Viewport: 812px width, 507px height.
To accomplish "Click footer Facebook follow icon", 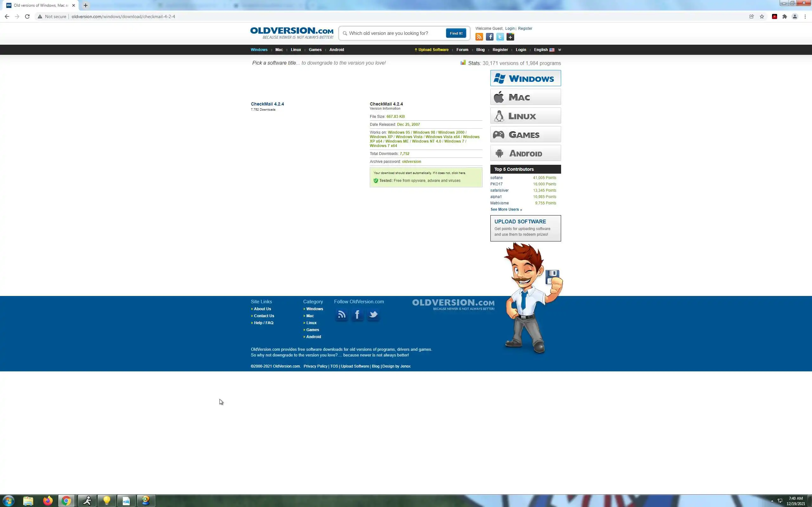I will pyautogui.click(x=357, y=315).
